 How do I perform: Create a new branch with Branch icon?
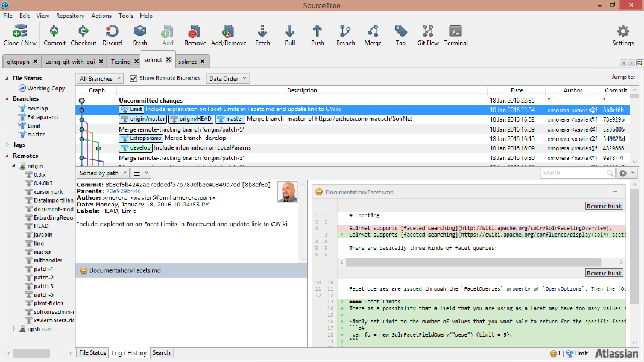[346, 36]
